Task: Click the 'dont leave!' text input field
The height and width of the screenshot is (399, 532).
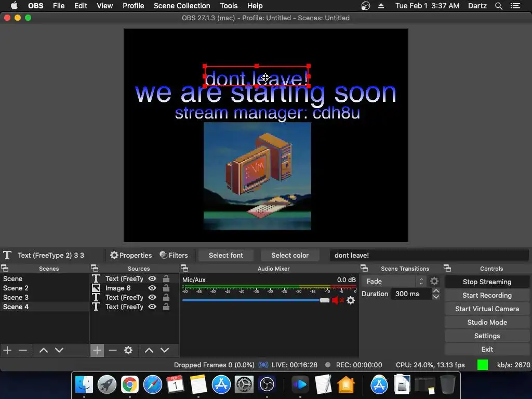Action: click(x=429, y=255)
